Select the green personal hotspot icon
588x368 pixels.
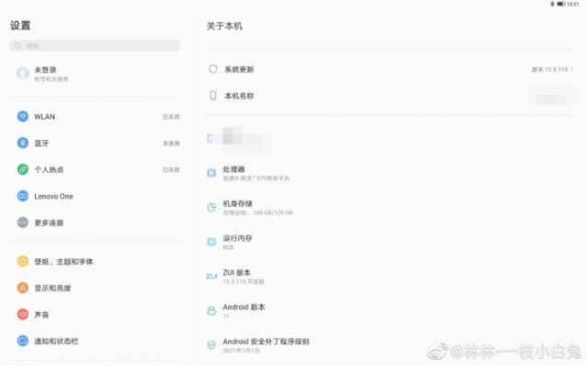click(23, 169)
